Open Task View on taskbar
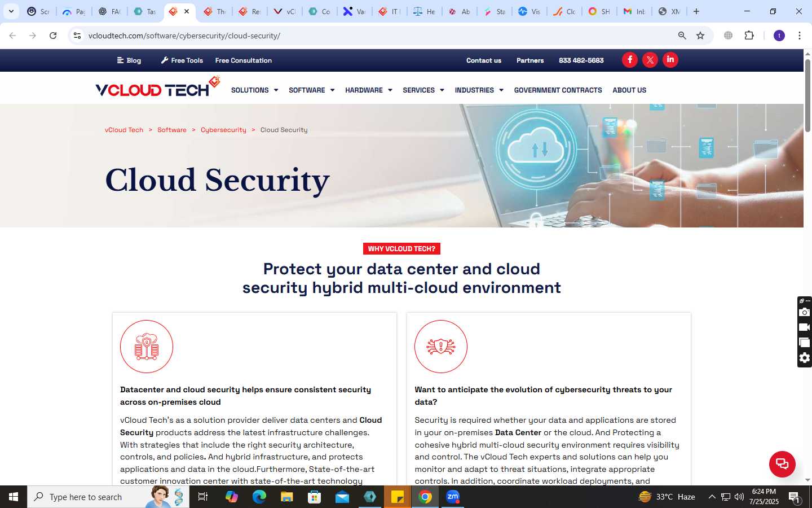The width and height of the screenshot is (812, 508). pos(203,497)
